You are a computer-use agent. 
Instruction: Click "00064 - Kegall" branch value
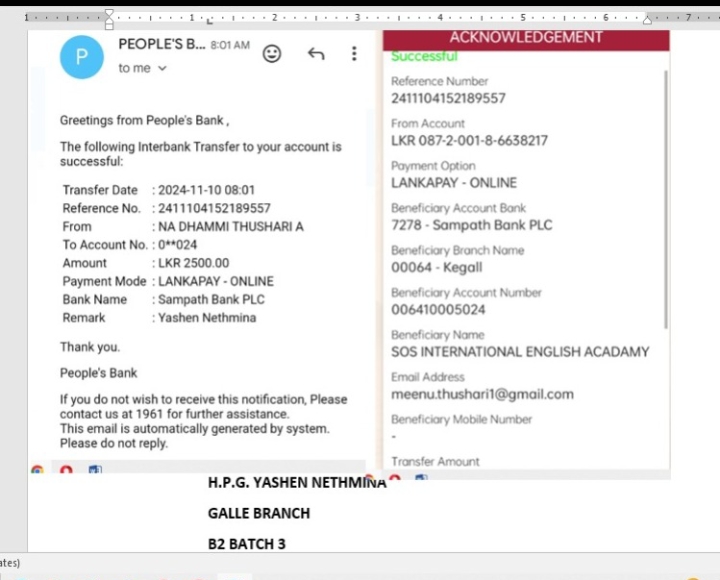pos(437,267)
